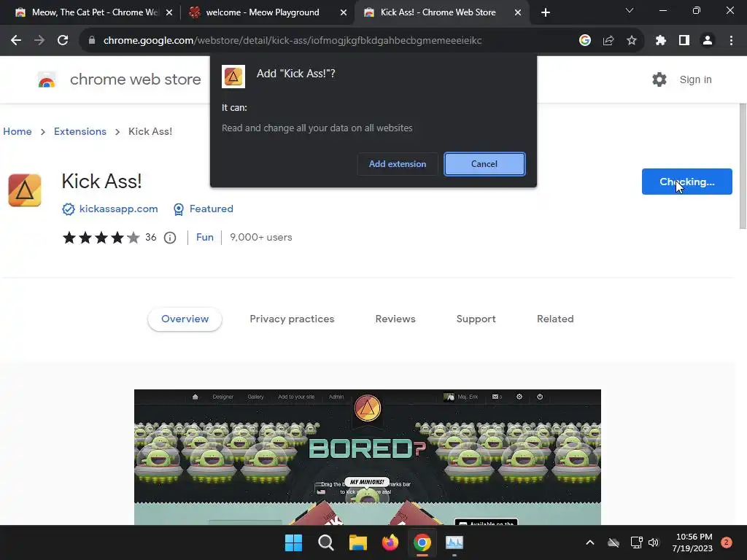Viewport: 747px width, 560px height.
Task: Open the notification count badge
Action: pyautogui.click(x=726, y=542)
